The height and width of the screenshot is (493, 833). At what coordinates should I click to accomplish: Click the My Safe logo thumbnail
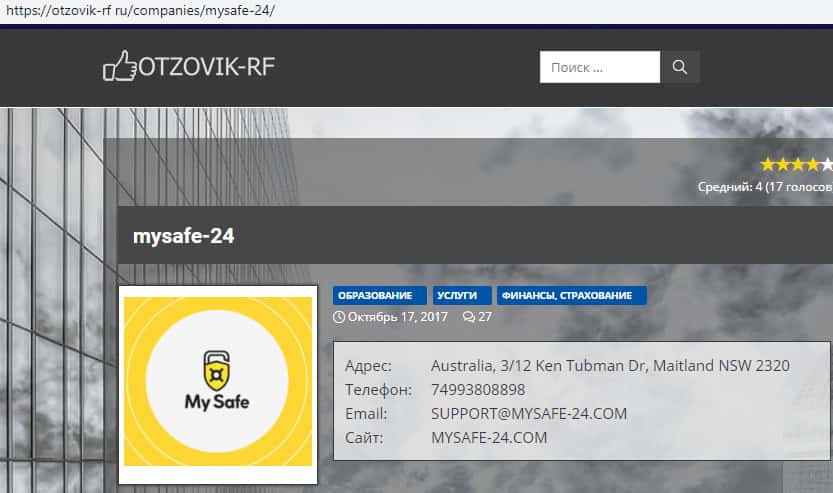point(218,385)
